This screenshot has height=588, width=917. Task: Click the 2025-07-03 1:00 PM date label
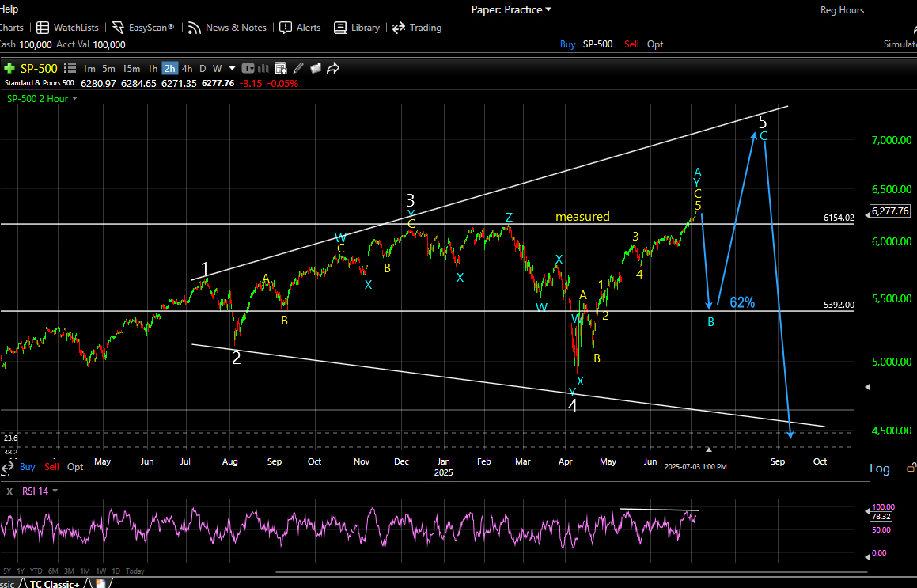pyautogui.click(x=695, y=467)
